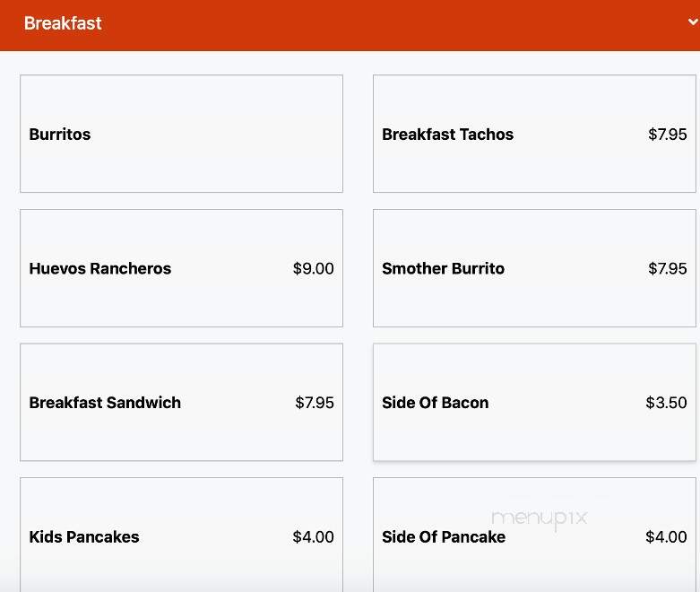The image size is (700, 592).
Task: Click the $3.50 Side Of Bacon price
Action: (666, 403)
